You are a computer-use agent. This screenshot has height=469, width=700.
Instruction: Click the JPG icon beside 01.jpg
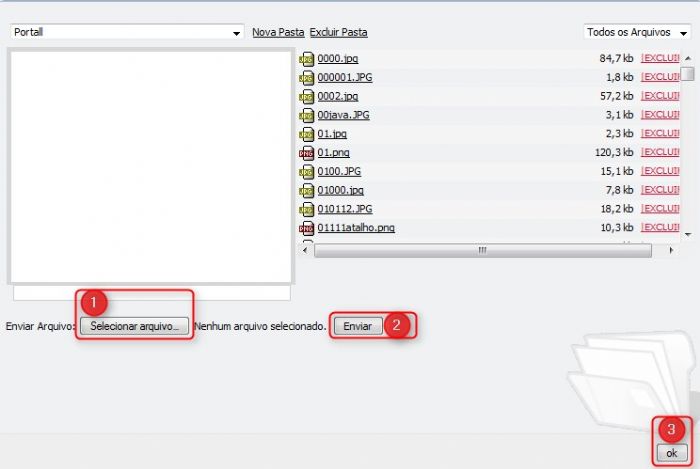point(306,134)
